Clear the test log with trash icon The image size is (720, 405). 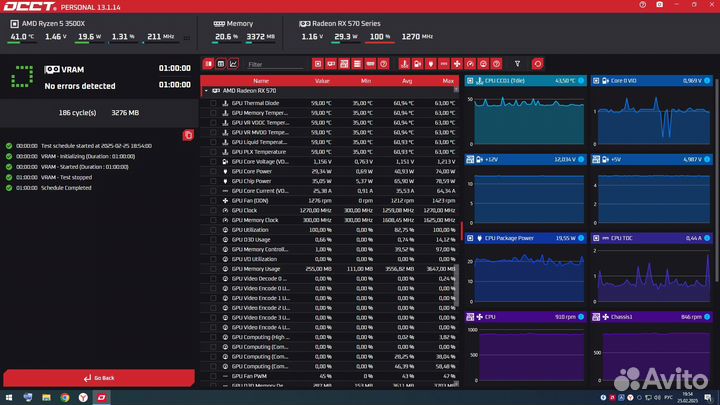point(188,135)
